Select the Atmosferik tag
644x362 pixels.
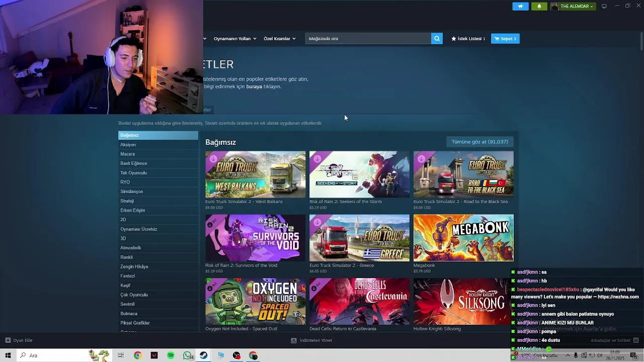click(x=158, y=248)
